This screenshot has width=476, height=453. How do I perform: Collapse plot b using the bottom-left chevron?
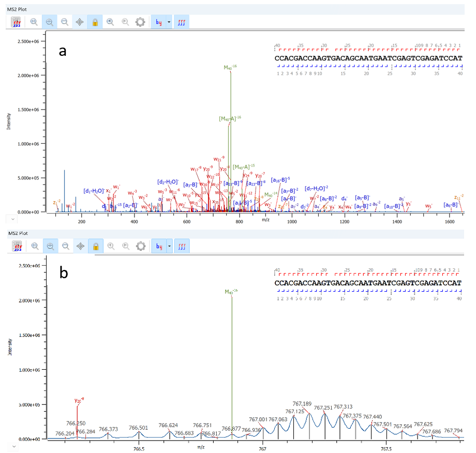pyautogui.click(x=13, y=446)
